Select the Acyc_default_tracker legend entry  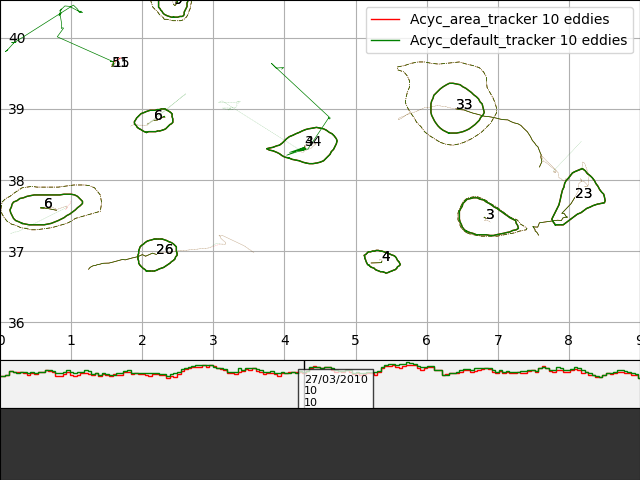point(498,40)
